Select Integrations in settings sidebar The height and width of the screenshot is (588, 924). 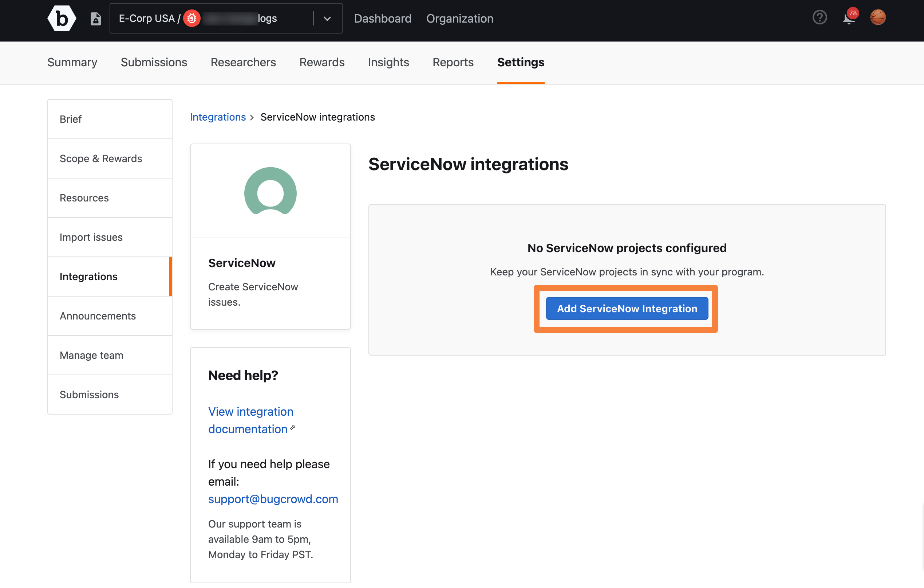pos(110,277)
